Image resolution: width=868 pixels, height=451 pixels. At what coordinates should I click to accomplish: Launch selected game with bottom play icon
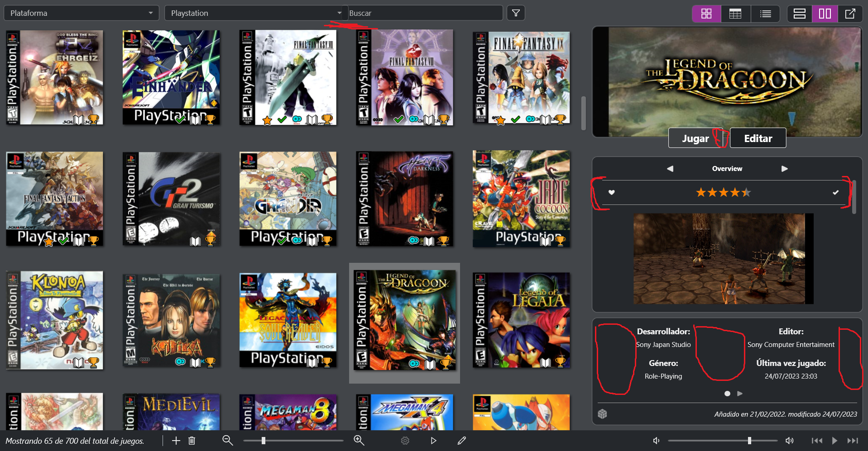(433, 441)
